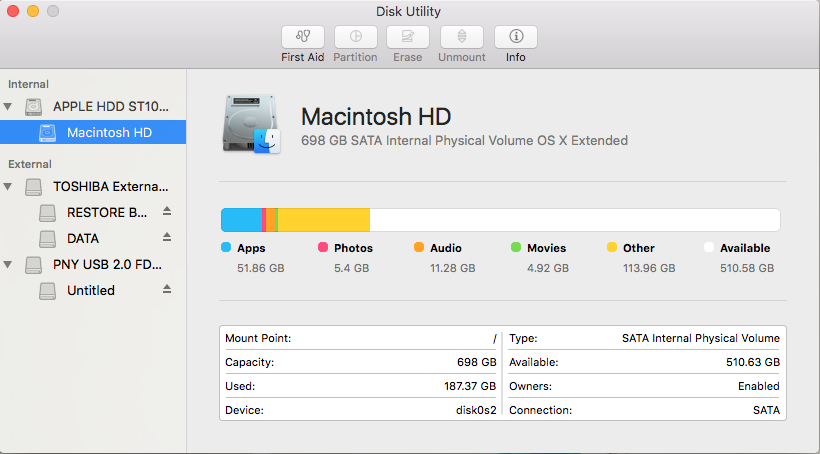Collapse the APPLE HDD disclosure triangle

pos(9,106)
